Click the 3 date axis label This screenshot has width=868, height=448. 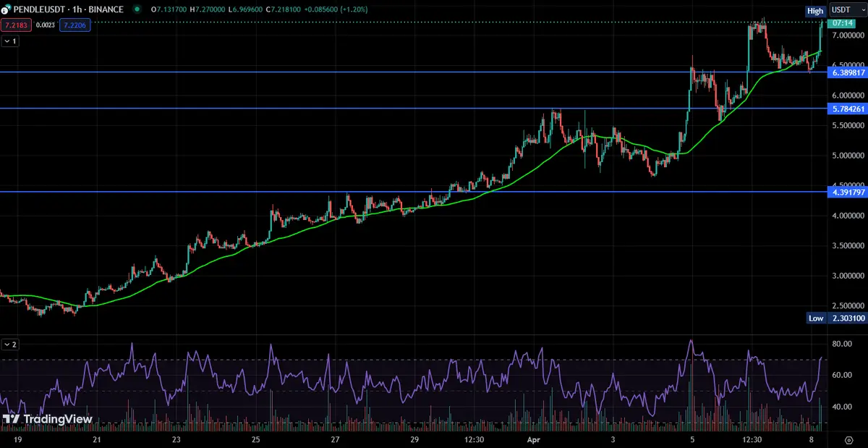(613, 439)
